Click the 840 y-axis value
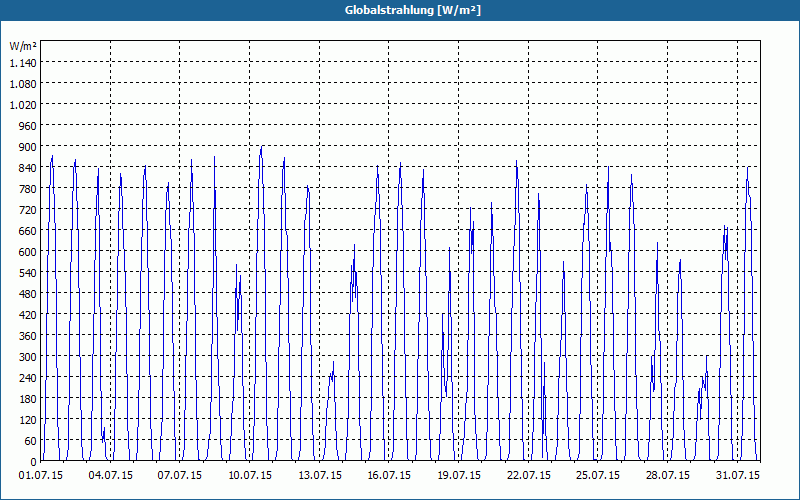800x500 pixels. click(x=28, y=168)
